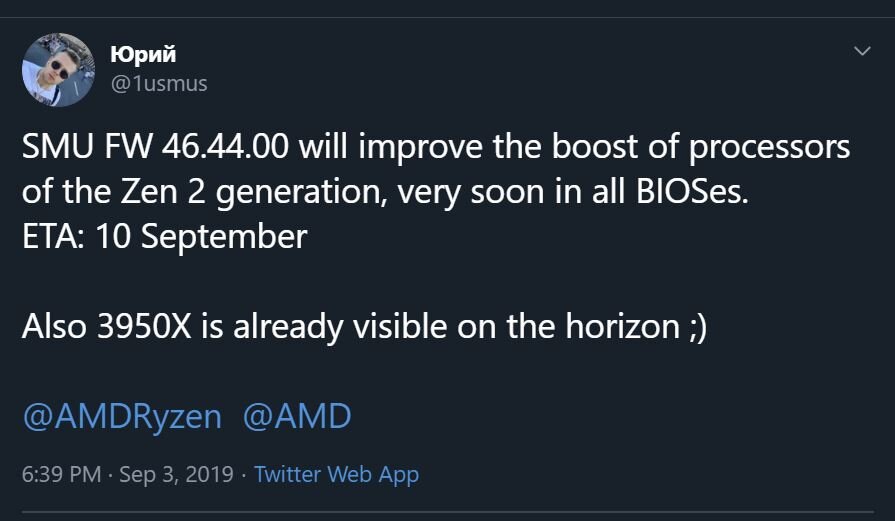
Task: Click the word 'processors' in tweet
Action: coord(769,148)
